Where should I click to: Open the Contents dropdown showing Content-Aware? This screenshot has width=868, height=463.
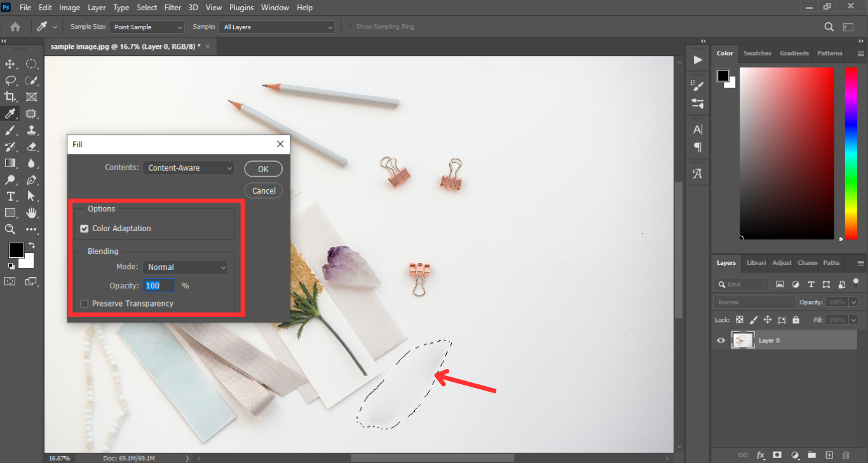click(x=188, y=168)
